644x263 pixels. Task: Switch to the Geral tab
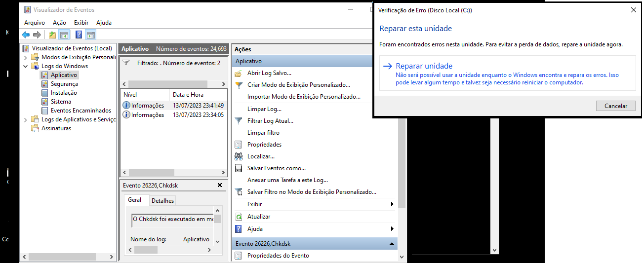point(135,200)
